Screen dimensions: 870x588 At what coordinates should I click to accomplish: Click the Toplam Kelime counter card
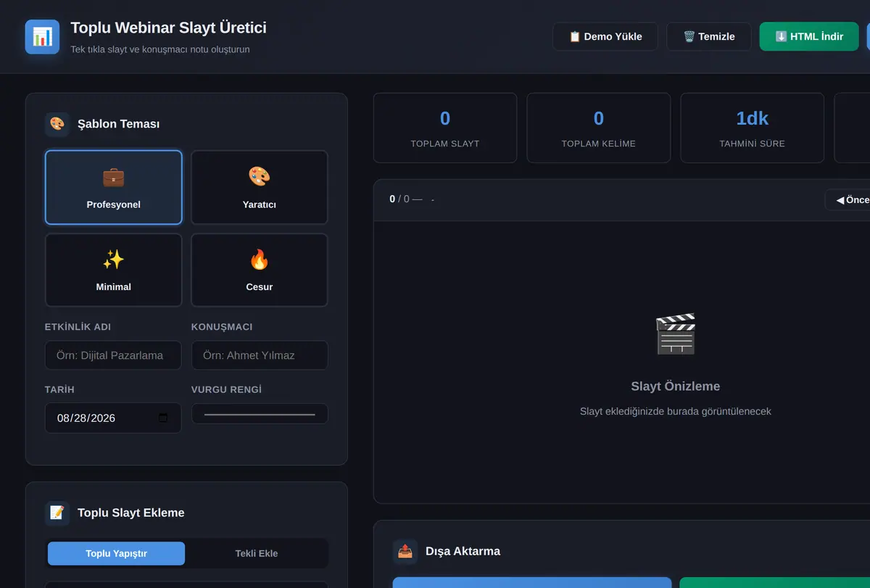click(599, 128)
